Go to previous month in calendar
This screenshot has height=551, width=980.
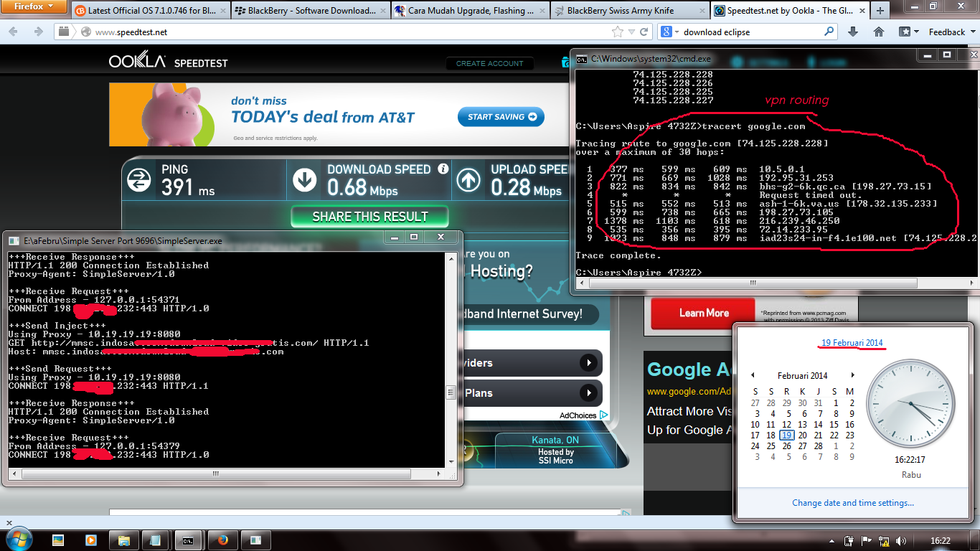(x=753, y=375)
